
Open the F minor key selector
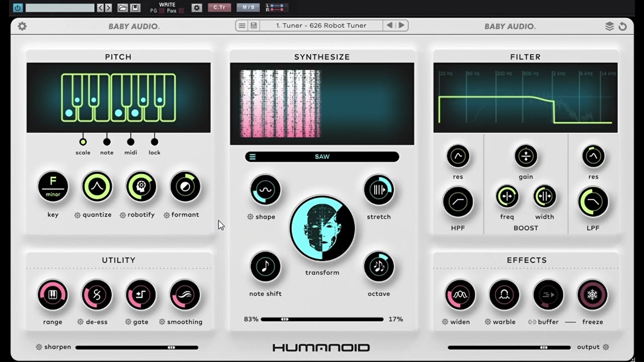[53, 187]
